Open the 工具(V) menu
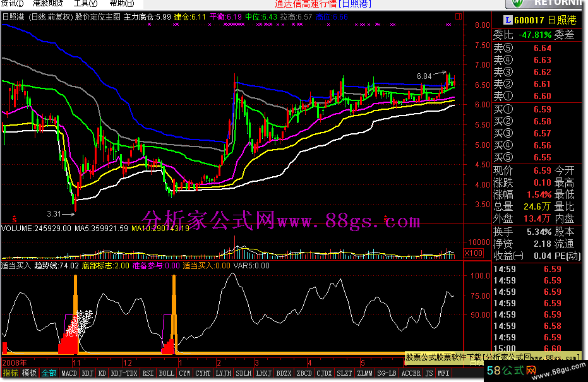 pyautogui.click(x=85, y=3)
